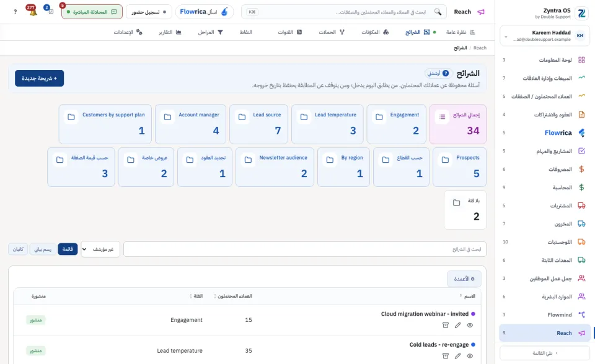The width and height of the screenshot is (595, 364).
Task: Click the global search field
Action: coord(344,12)
